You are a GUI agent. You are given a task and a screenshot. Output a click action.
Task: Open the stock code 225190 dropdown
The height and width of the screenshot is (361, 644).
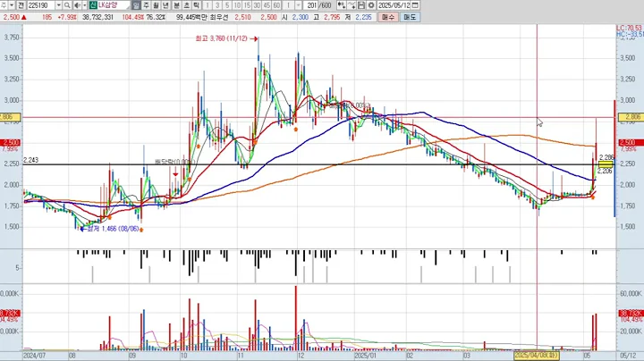[x=59, y=5]
